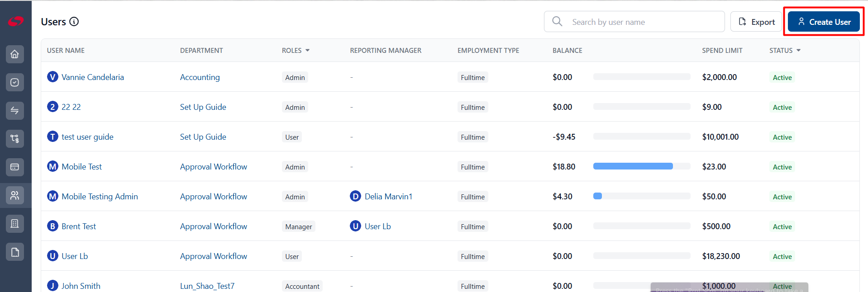The width and height of the screenshot is (868, 292).
Task: Open the Accounting department link
Action: (200, 77)
